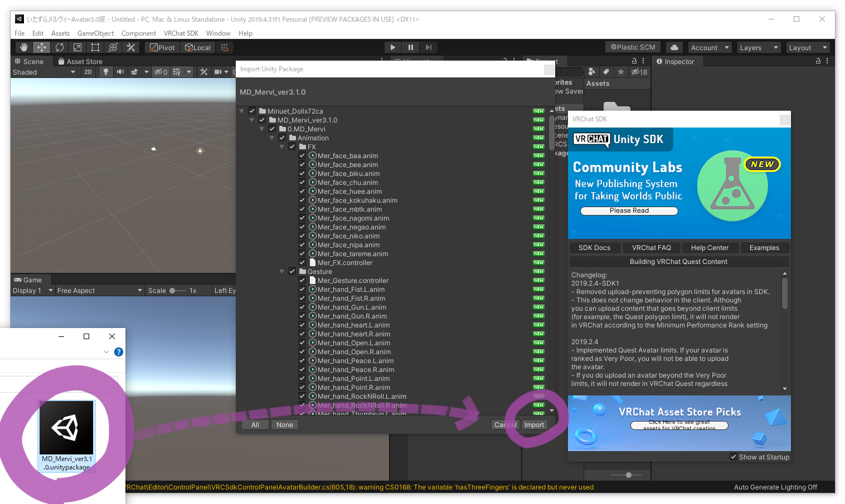
Task: Click None in Import Unity Package
Action: (285, 424)
